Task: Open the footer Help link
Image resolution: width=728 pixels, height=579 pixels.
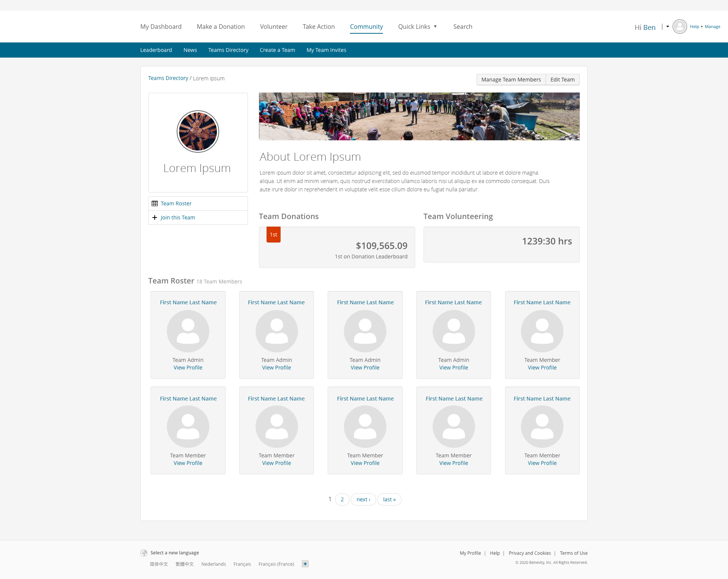Action: tap(495, 553)
